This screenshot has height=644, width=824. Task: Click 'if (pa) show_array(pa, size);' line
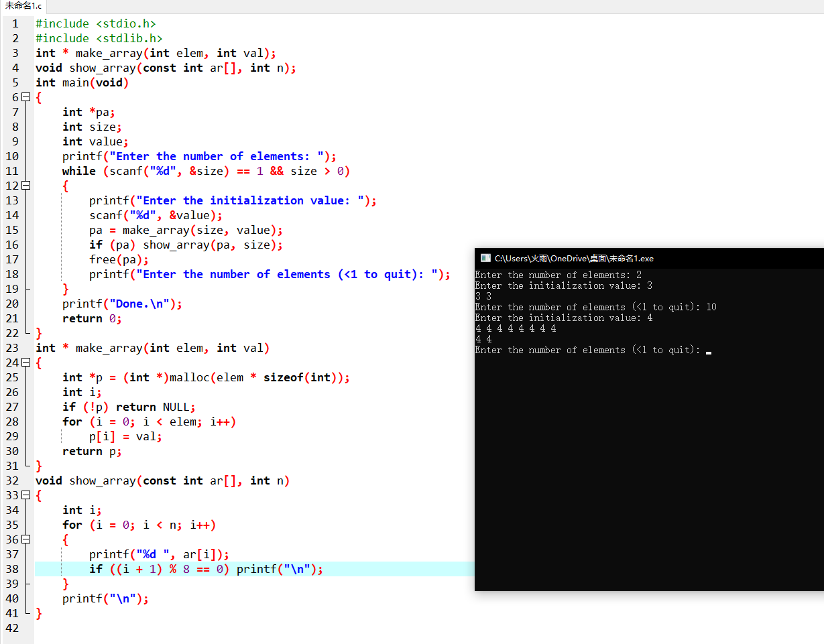pos(186,245)
